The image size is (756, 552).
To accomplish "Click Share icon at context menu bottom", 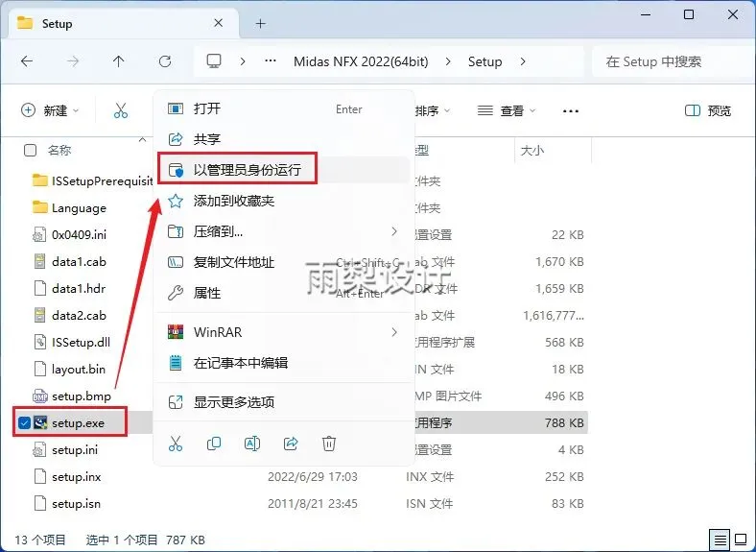I will (x=291, y=443).
